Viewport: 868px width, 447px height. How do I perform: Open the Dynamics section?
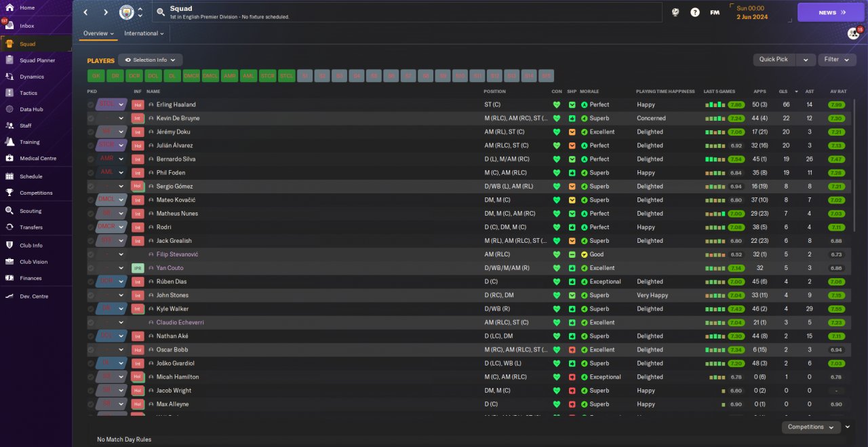click(x=32, y=77)
